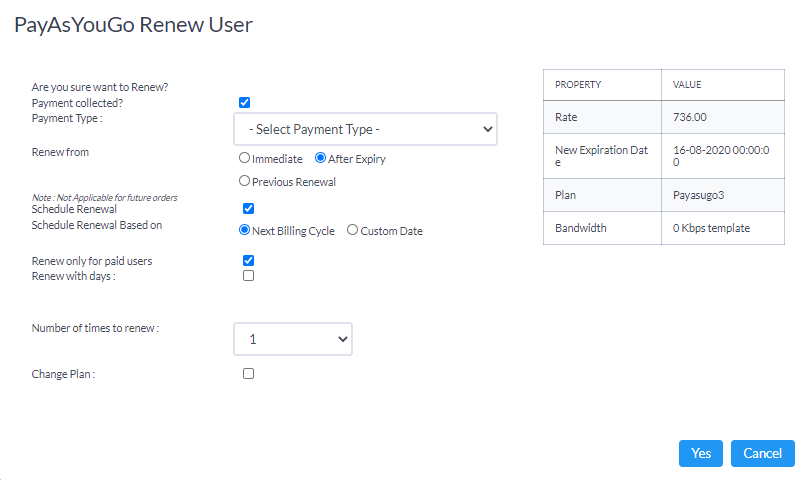Expand Number of times to renew dropdown

point(293,339)
